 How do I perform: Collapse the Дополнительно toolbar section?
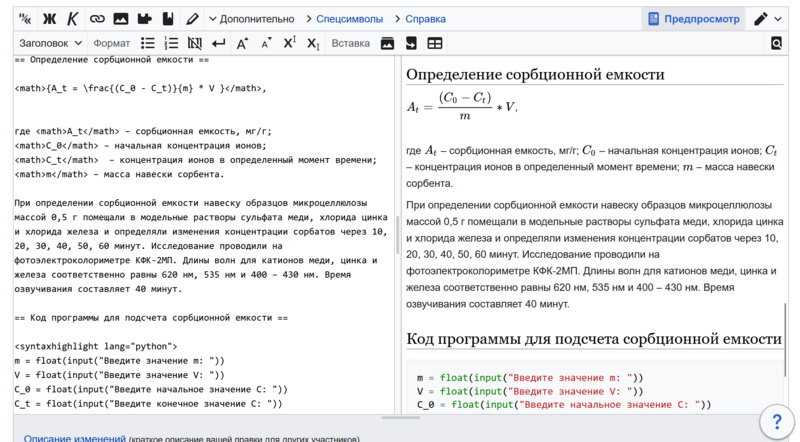click(x=250, y=18)
